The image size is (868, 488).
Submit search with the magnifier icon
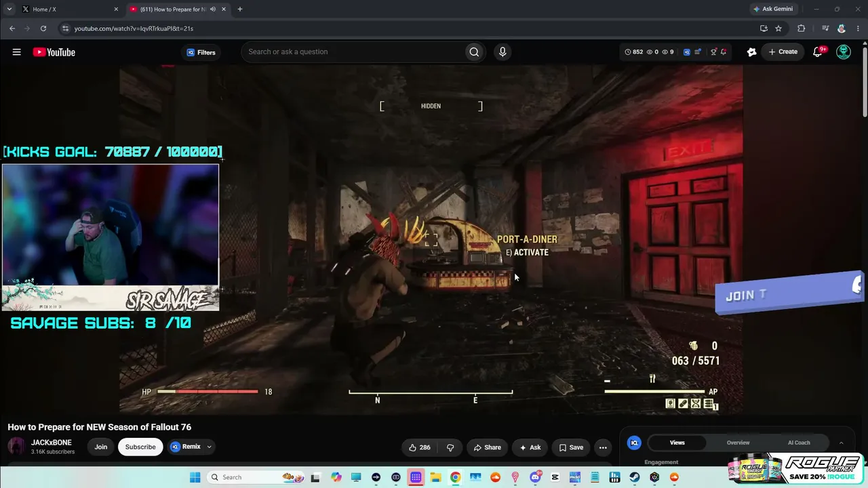474,52
